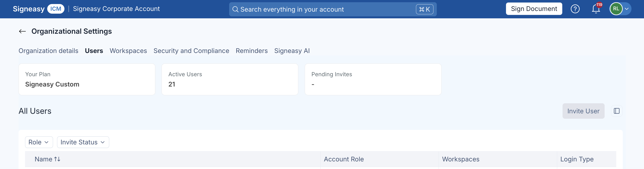Open the Organization details tab

(49, 51)
